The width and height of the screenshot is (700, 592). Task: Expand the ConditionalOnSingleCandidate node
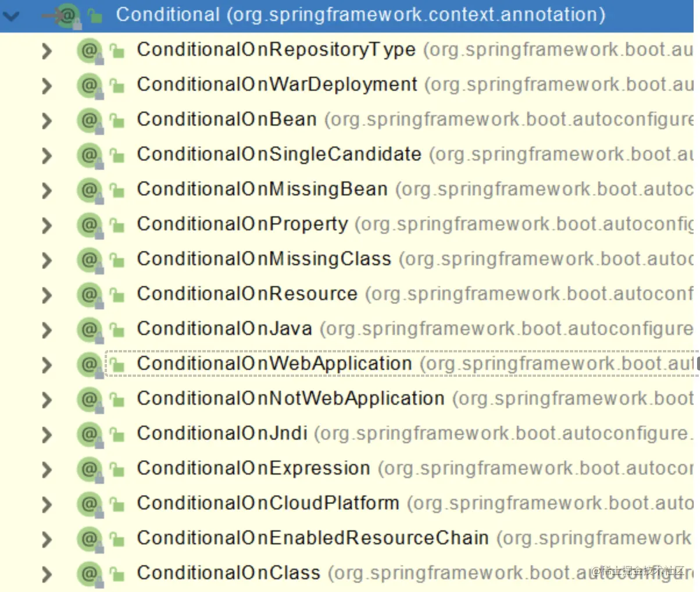47,156
